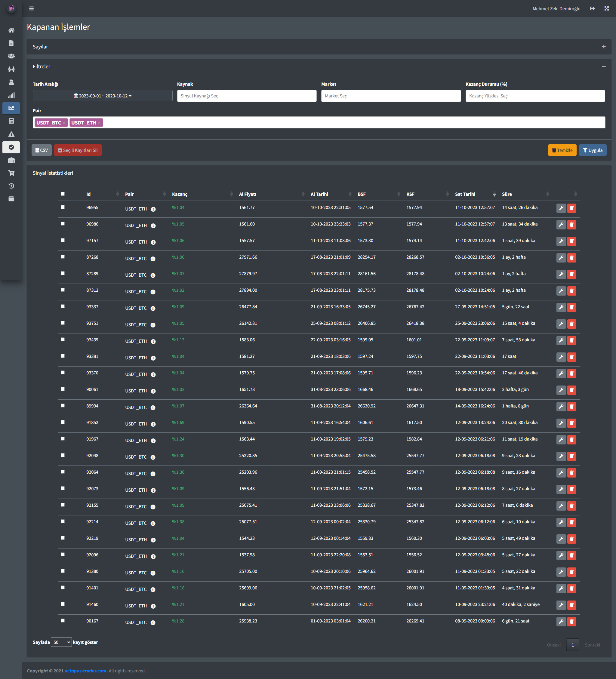616x679 pixels.
Task: Open the Market Seç dropdown
Action: click(391, 96)
